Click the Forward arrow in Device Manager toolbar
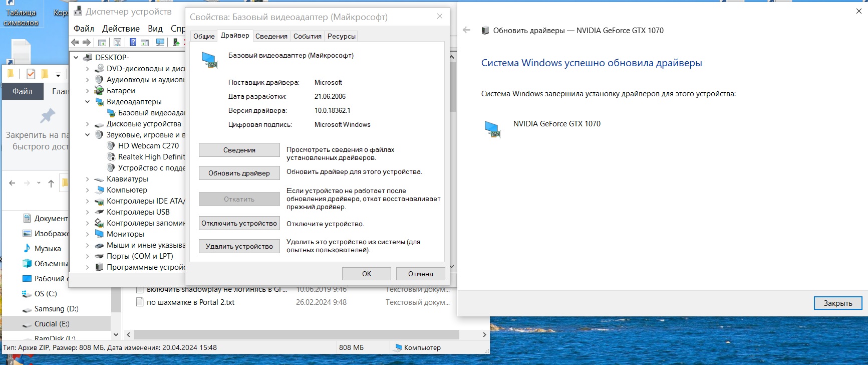 click(87, 43)
